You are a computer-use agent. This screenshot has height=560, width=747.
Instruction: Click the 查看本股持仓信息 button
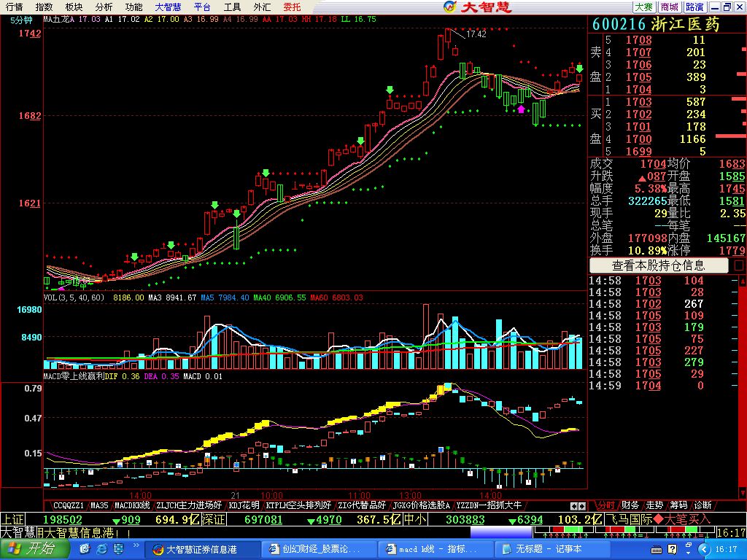point(659,265)
